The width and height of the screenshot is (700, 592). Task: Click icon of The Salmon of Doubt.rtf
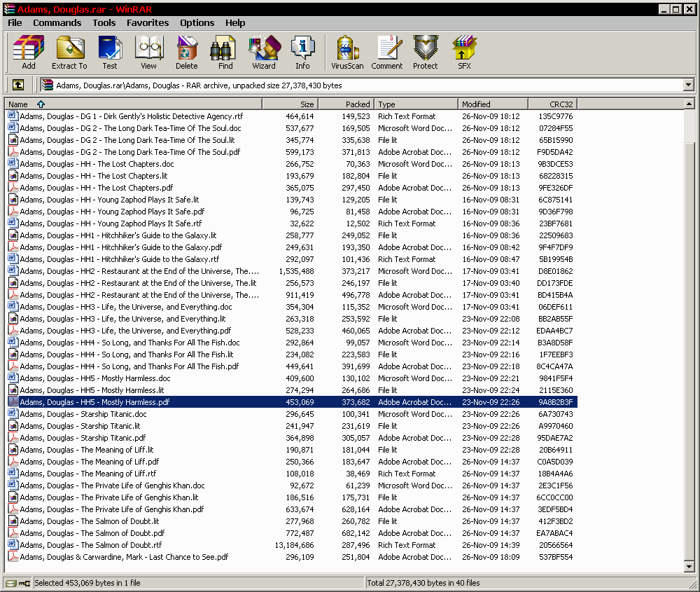[x=13, y=545]
